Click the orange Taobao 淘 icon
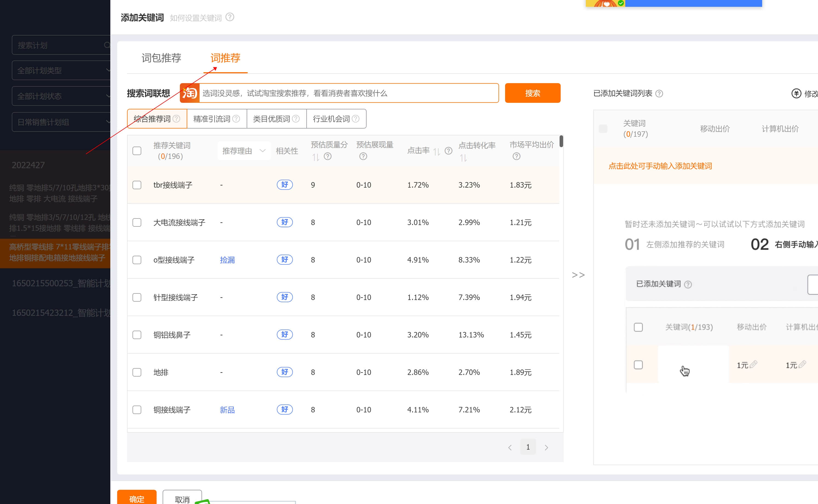The image size is (818, 504). coord(189,93)
